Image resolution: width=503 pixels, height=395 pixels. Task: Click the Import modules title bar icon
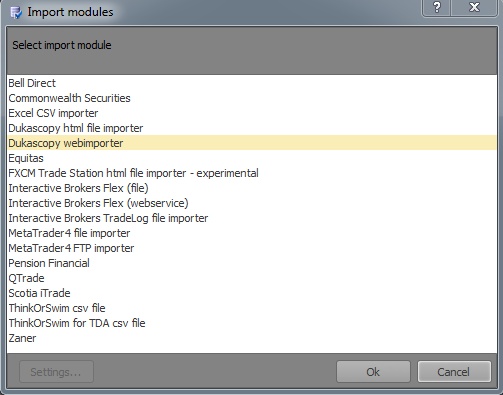[x=16, y=12]
